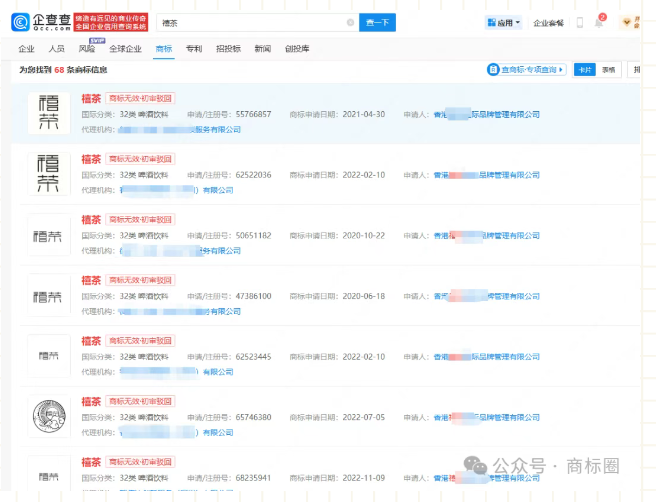Switch to the 专利 tab
The image size is (656, 502).
[193, 48]
